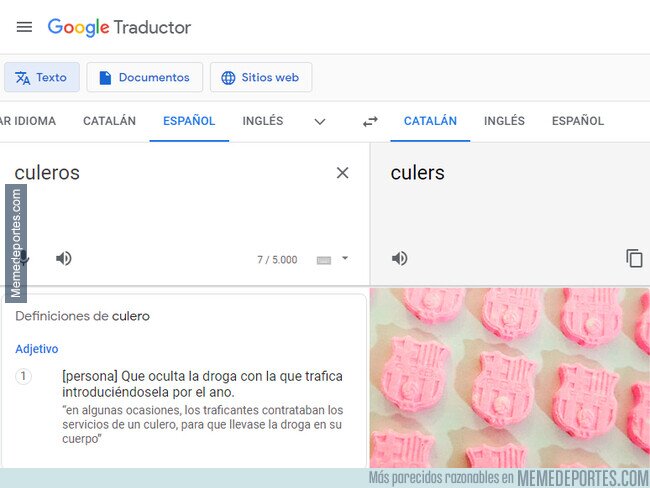Click the Google Traductor logo

[119, 27]
